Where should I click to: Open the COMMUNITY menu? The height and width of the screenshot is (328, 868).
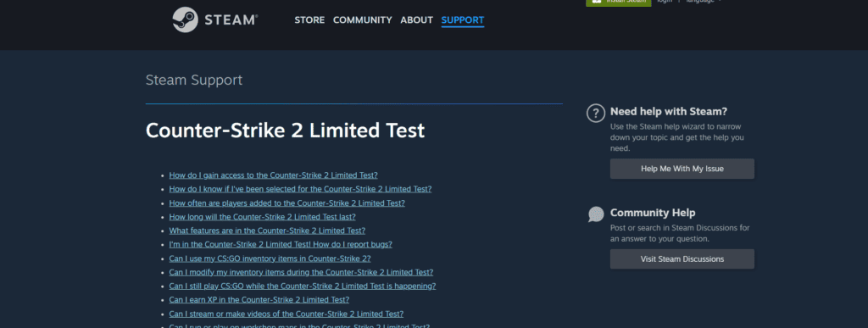(363, 19)
